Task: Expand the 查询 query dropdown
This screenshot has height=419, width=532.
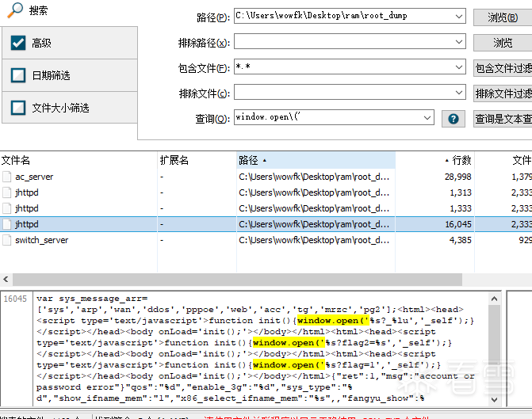Action: [427, 118]
